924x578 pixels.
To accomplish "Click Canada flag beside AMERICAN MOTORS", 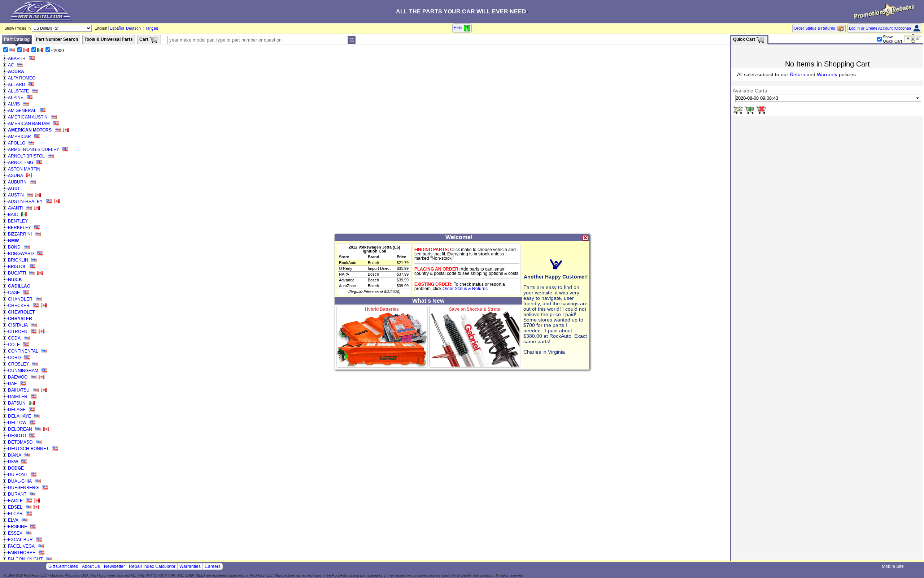I will [x=66, y=130].
